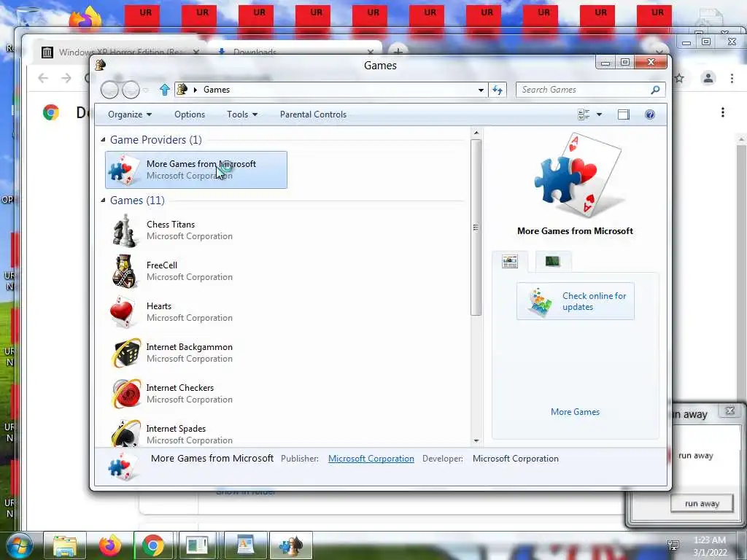Screen dimensions: 747x560
Task: Click the Check online for updates button
Action: click(576, 301)
